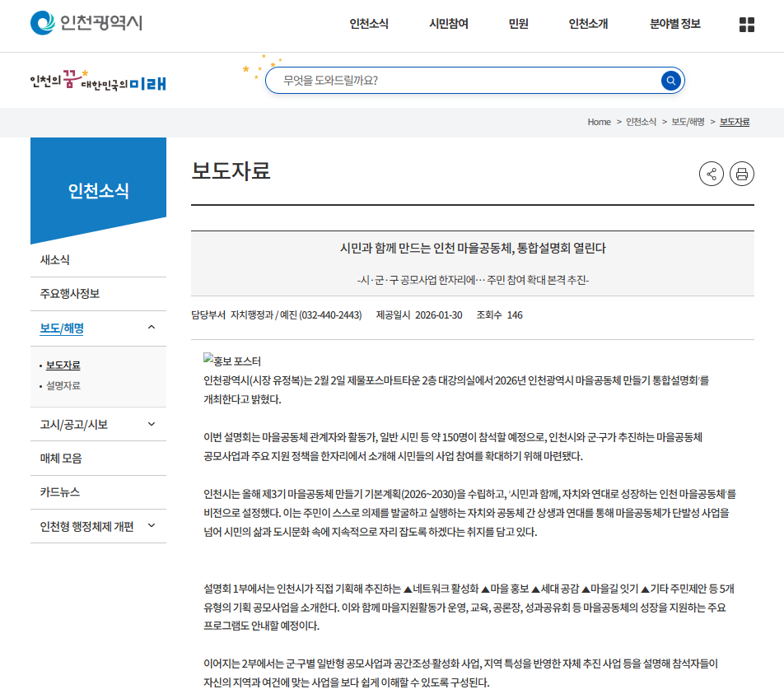This screenshot has height=694, width=784.
Task: Click the 인천의 꿈 slogan banner image
Action: tap(98, 81)
